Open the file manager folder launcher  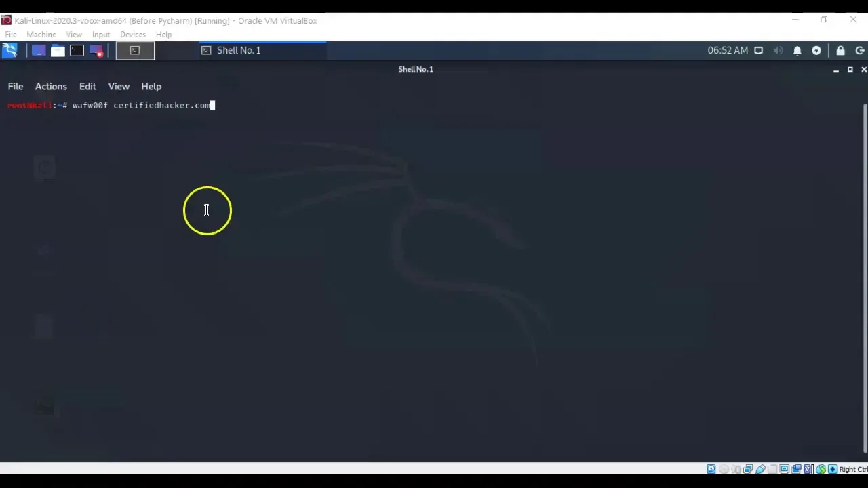click(58, 50)
